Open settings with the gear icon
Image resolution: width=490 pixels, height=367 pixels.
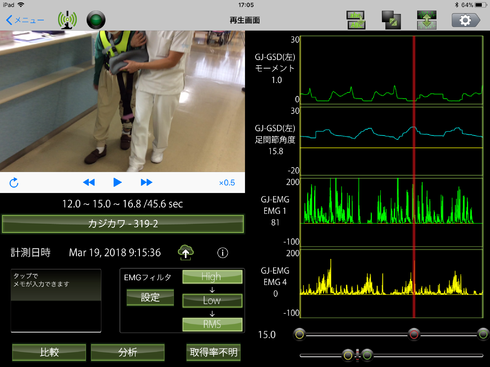click(466, 20)
